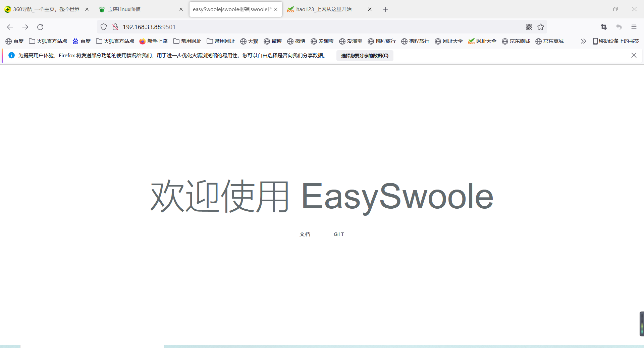644x348 pixels.
Task: Open 百度 bookmark with paw icon
Action: (82, 41)
